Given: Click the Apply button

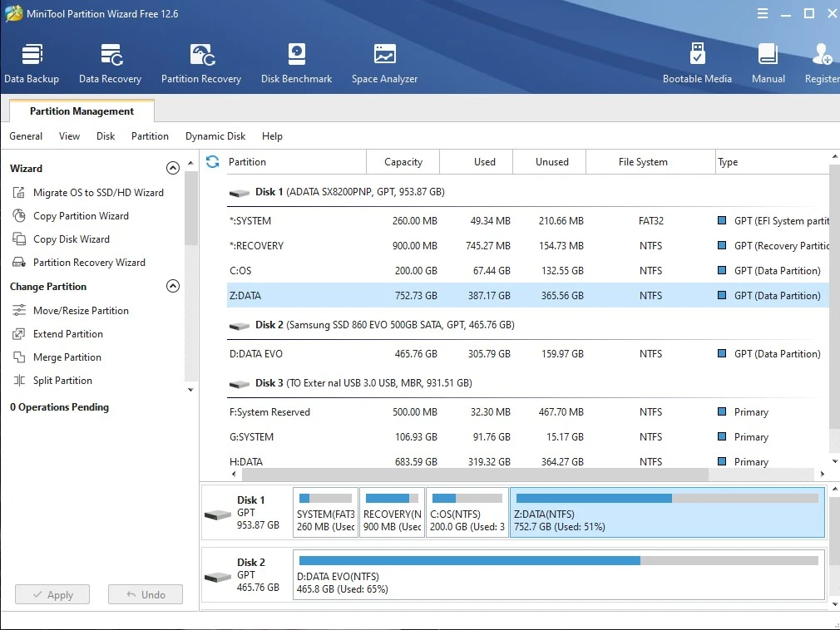Looking at the screenshot, I should (x=52, y=594).
